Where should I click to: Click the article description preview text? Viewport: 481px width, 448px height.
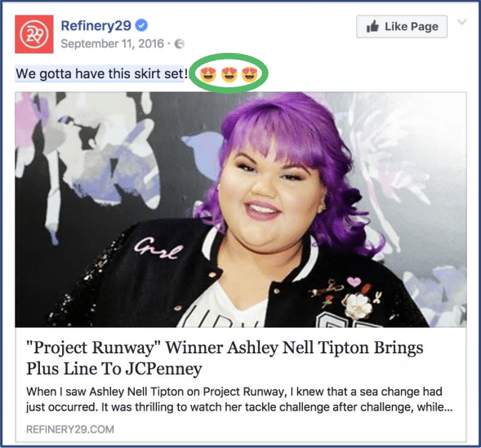click(239, 399)
